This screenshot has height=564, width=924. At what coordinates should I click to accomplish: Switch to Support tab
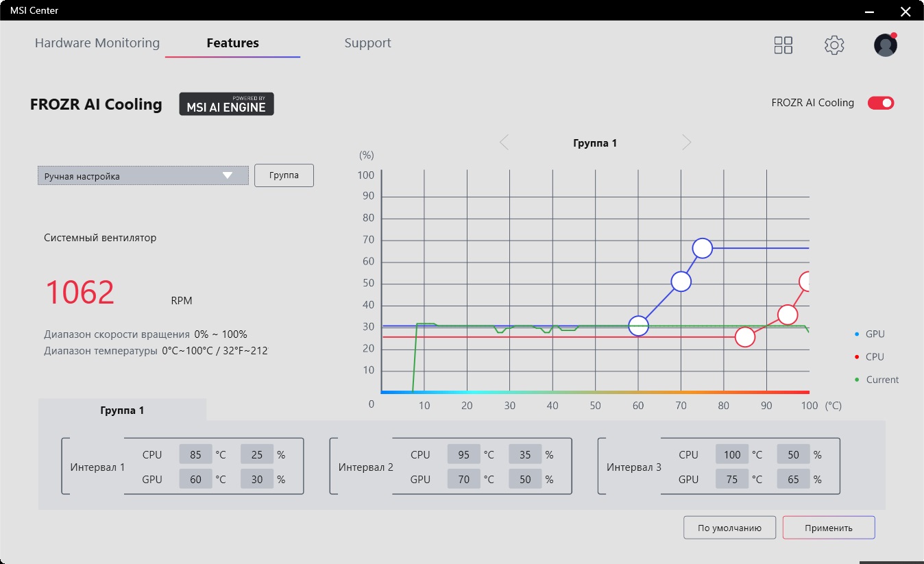[367, 43]
